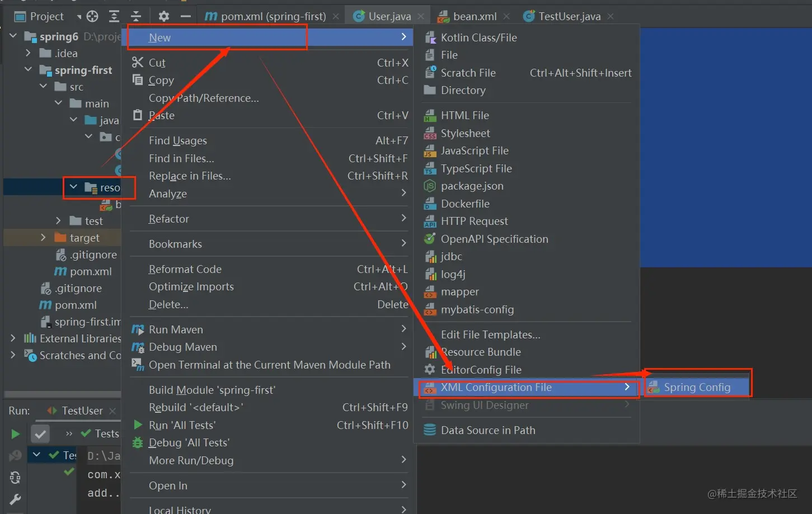
Task: Collapse the spring6 root project node
Action: pyautogui.click(x=13, y=36)
